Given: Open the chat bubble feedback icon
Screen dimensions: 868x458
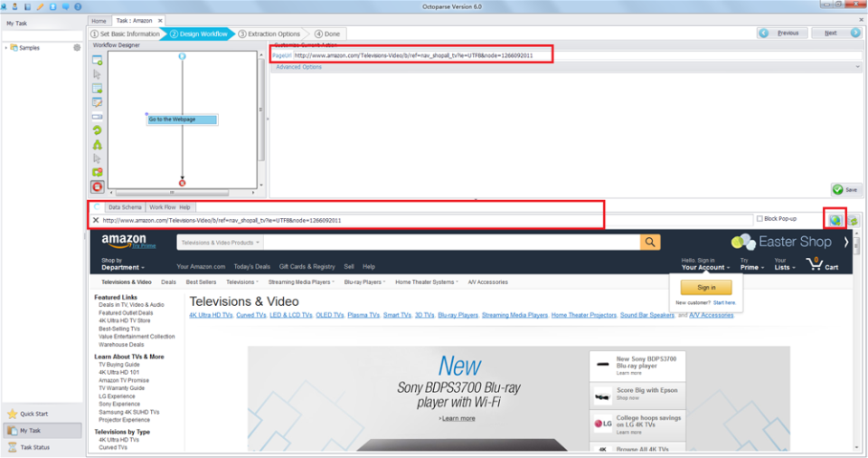Looking at the screenshot, I should coord(65,6).
